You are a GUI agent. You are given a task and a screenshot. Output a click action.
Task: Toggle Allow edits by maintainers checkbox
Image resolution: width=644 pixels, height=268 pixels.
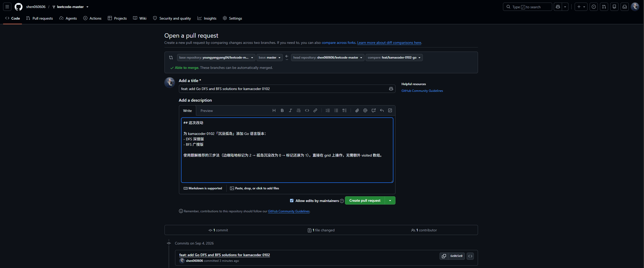[292, 200]
